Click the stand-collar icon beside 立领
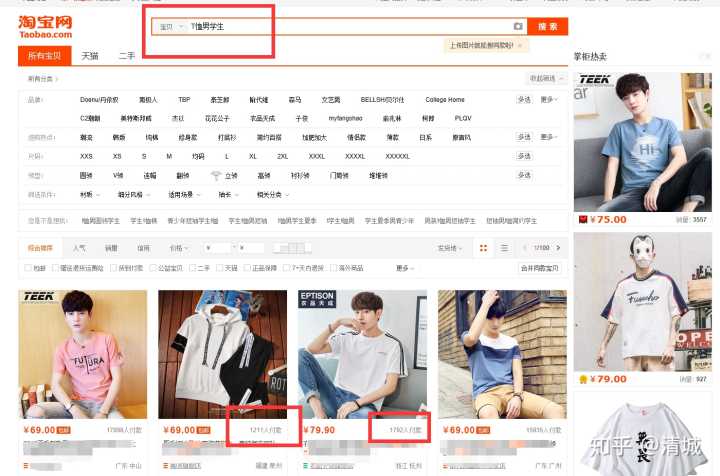Screen dimensions: 720x476 coord(216,175)
